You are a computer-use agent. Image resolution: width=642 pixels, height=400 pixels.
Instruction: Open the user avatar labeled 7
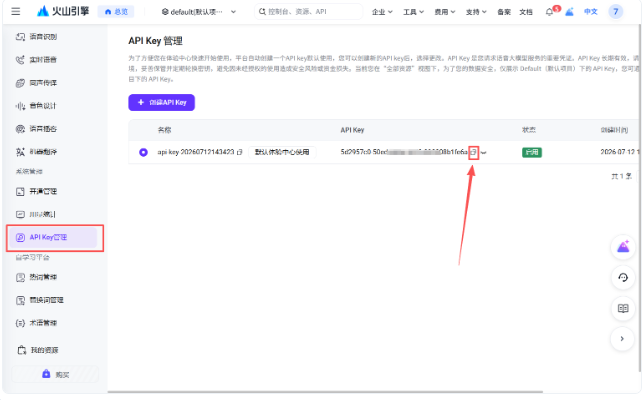(x=615, y=12)
